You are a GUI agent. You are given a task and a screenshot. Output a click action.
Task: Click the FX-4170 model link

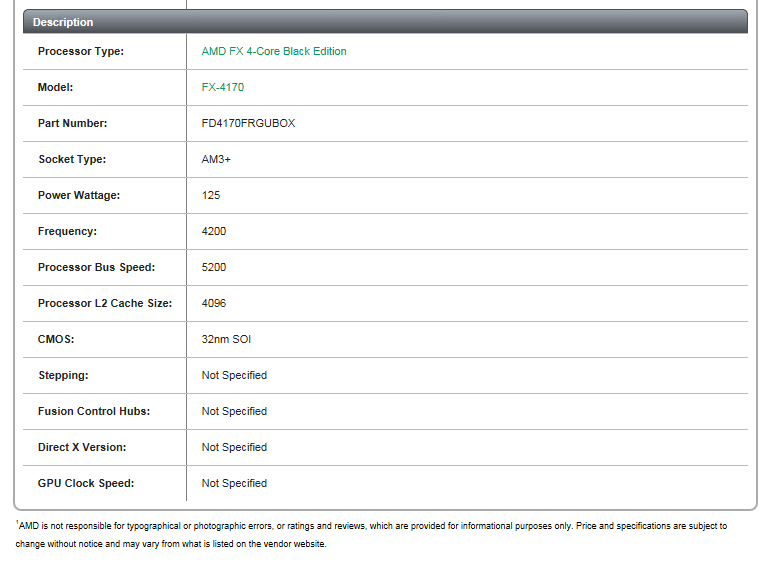[x=222, y=87]
